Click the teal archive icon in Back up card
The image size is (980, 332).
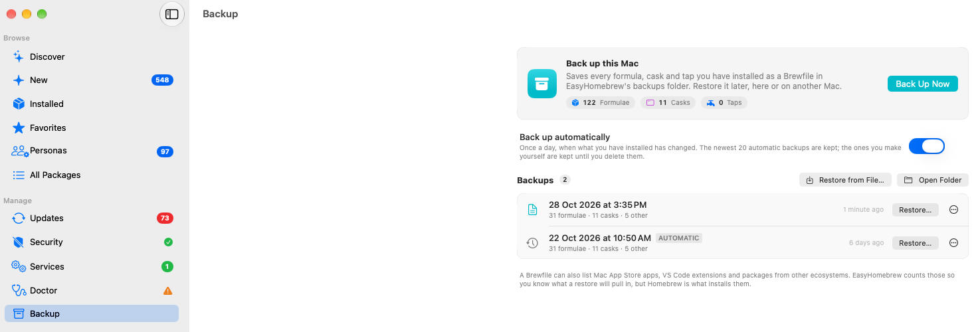coord(542,84)
